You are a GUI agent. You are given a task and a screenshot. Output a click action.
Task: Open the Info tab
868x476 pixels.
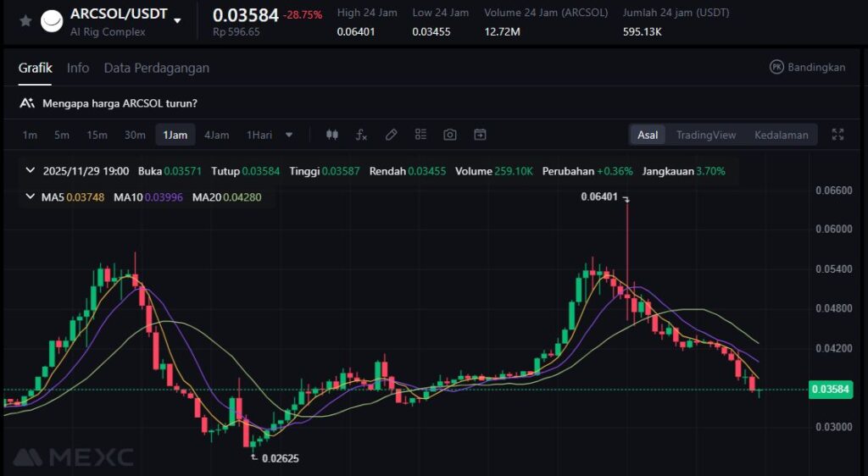78,68
